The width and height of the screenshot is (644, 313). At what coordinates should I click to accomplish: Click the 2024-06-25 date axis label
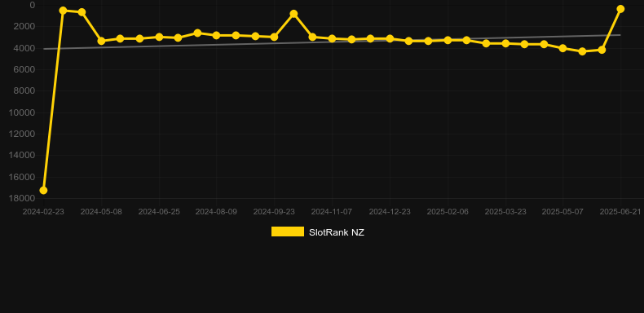click(x=159, y=212)
